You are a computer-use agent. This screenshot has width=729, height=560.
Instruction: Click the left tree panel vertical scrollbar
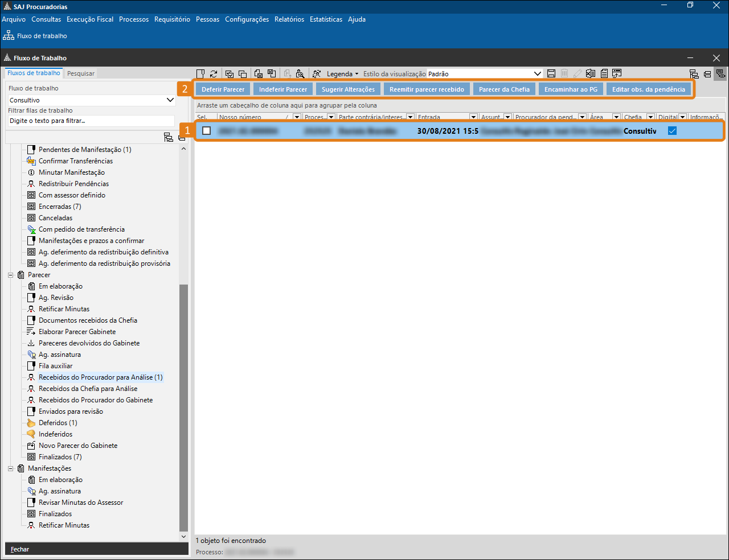click(183, 398)
